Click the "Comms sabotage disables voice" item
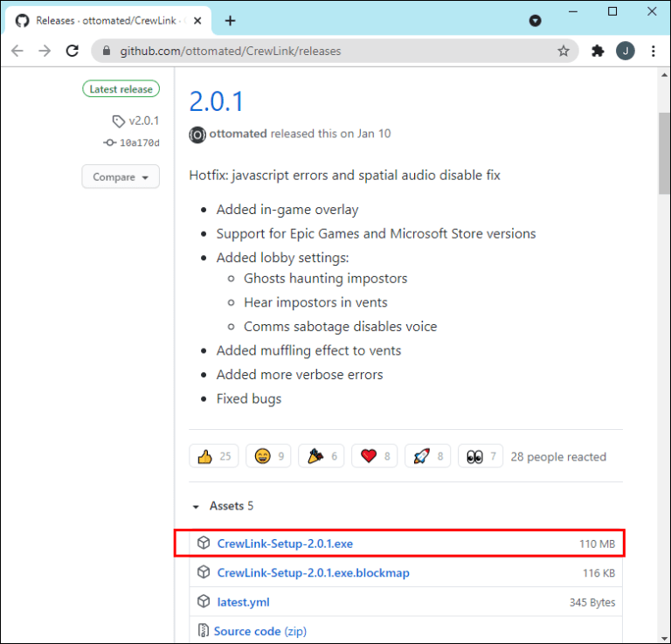This screenshot has height=644, width=671. pos(340,327)
